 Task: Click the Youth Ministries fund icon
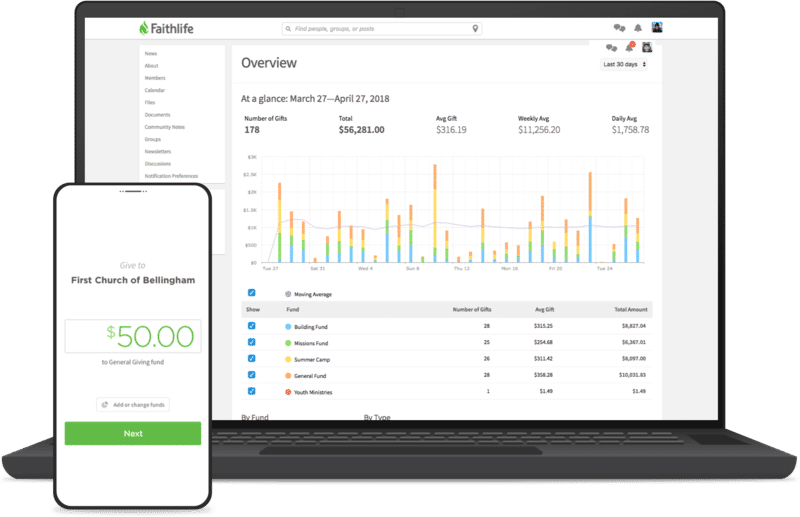(x=288, y=392)
